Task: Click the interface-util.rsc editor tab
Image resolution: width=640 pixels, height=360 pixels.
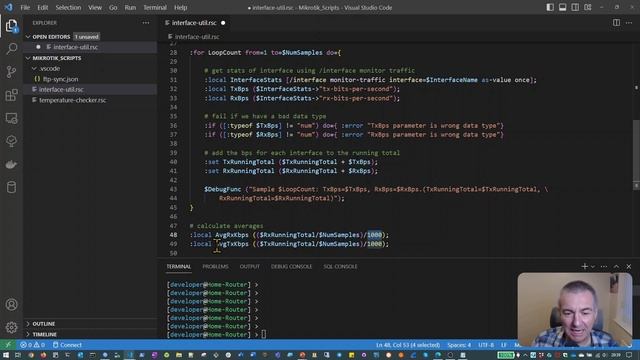Action: (x=194, y=23)
